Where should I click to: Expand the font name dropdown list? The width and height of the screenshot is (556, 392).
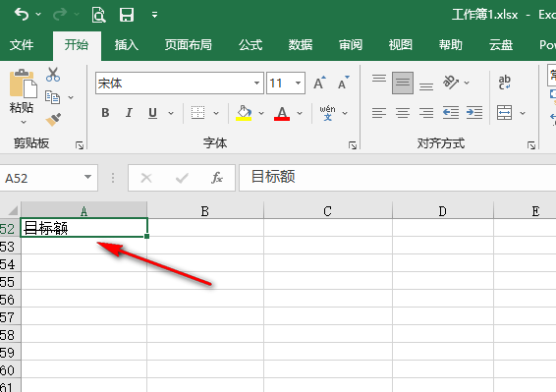256,84
